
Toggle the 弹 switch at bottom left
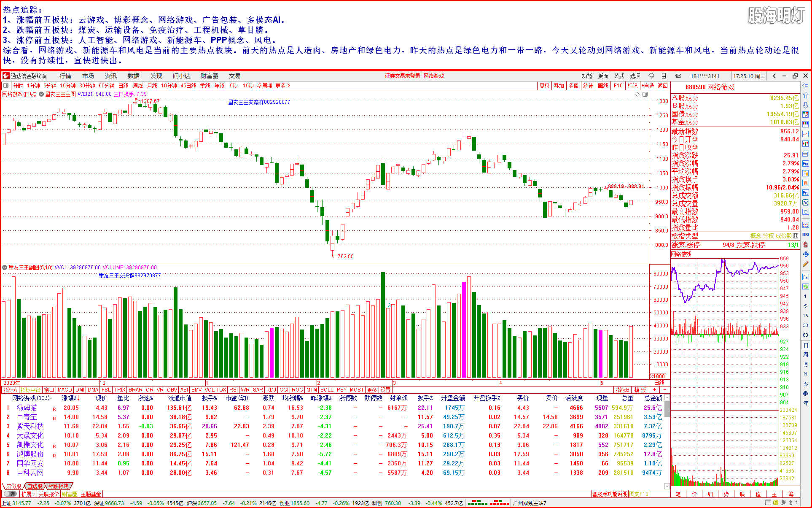pyautogui.click(x=11, y=494)
